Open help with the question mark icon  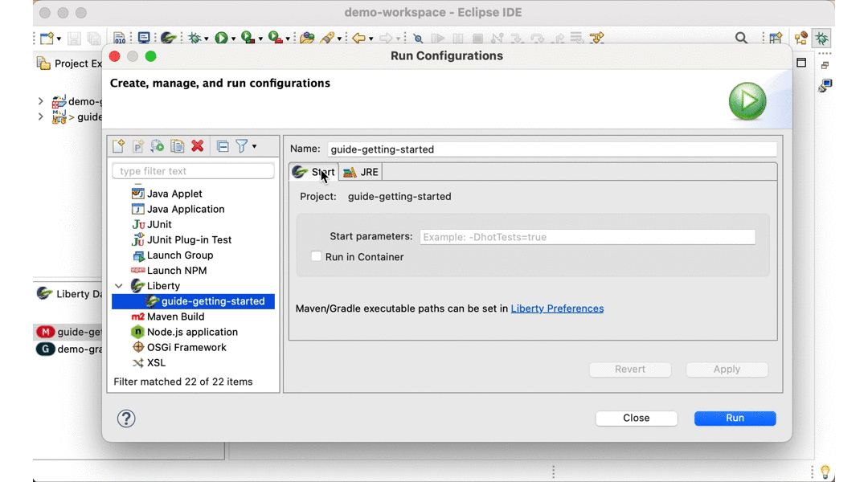(x=126, y=419)
